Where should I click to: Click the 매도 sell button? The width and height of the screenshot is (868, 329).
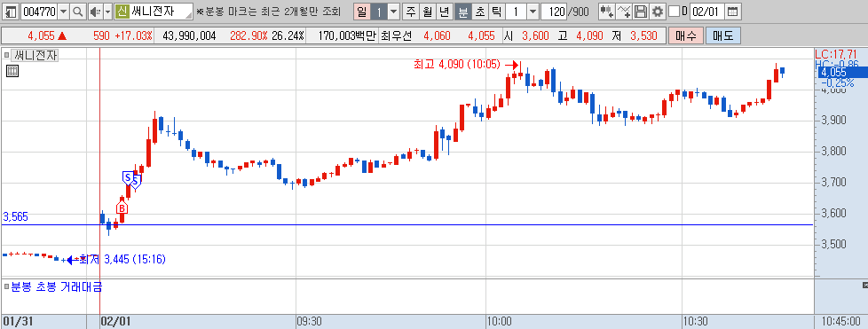coord(723,36)
